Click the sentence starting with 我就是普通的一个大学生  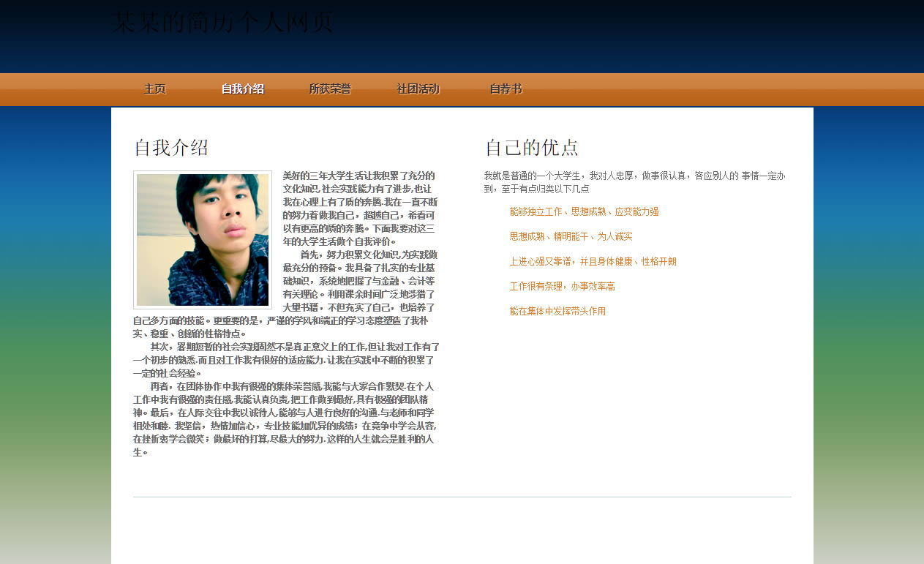tap(634, 182)
